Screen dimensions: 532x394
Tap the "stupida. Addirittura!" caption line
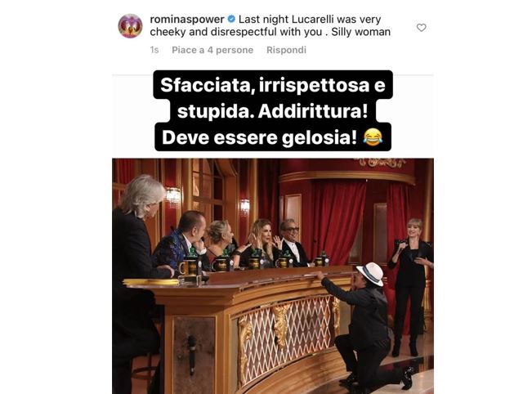(x=272, y=111)
